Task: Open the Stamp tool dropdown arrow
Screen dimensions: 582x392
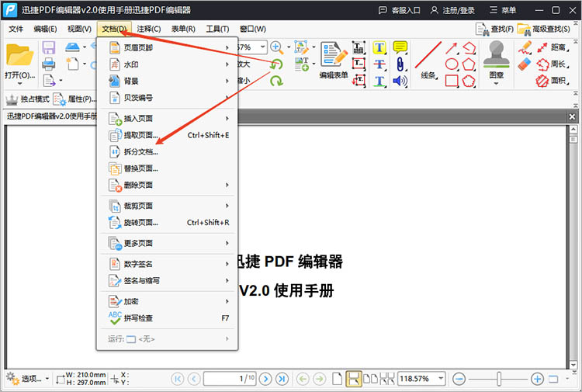Action: 497,84
